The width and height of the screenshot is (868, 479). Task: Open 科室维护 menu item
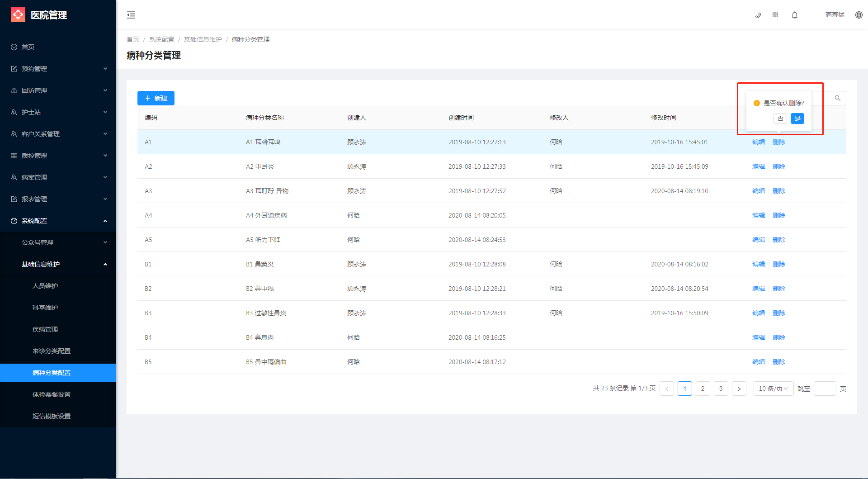(x=58, y=308)
